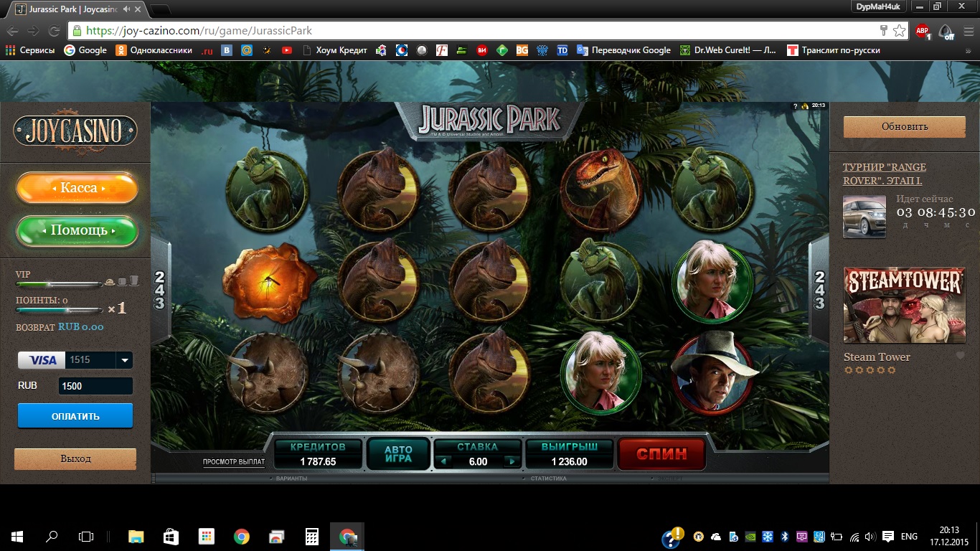Open the Транслит по-русски bookmark
The image size is (980, 551).
pyautogui.click(x=833, y=50)
